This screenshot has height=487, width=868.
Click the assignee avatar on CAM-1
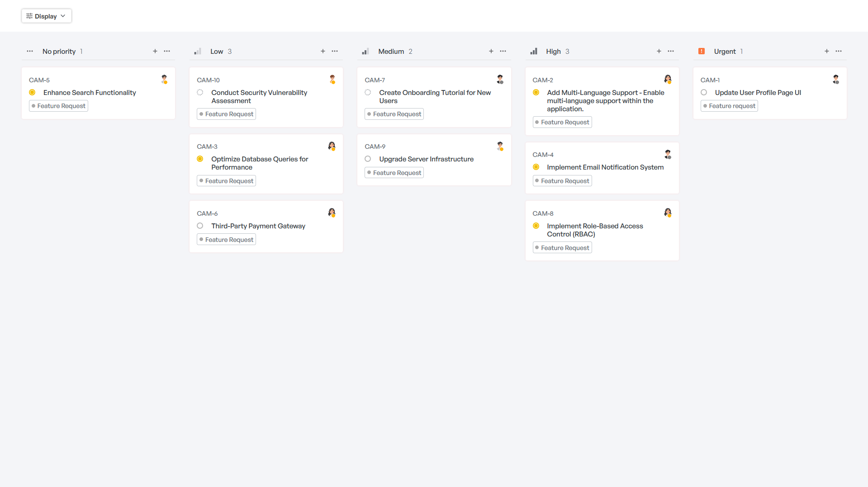tap(836, 79)
